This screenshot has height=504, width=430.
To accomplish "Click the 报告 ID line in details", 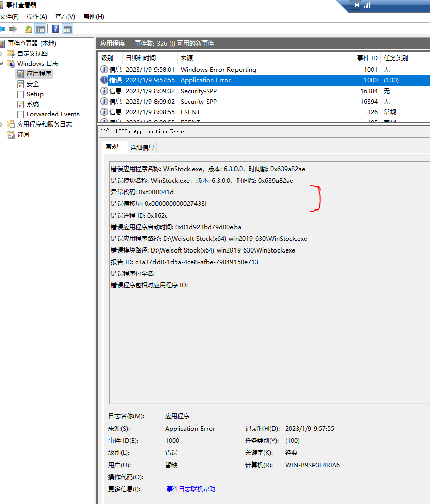I will click(184, 262).
